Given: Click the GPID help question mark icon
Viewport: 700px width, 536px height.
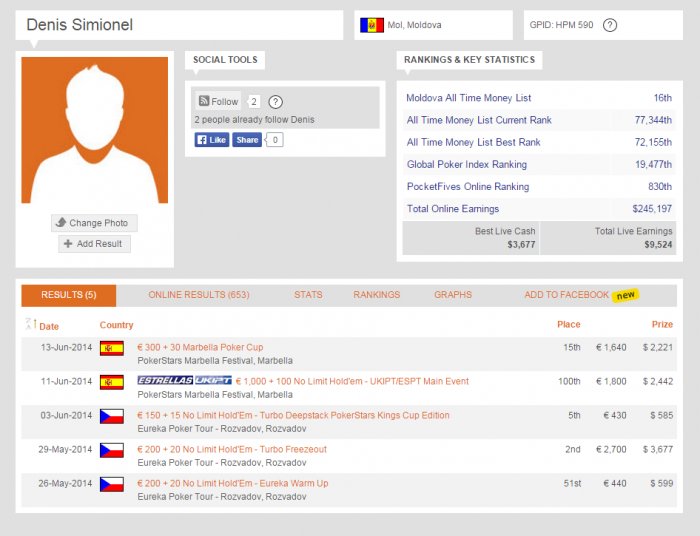Looking at the screenshot, I should tap(610, 25).
